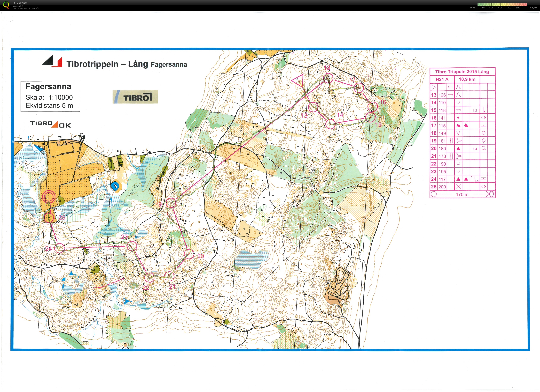540x392 pixels.
Task: Click the black and red club logo
Action: click(52, 61)
